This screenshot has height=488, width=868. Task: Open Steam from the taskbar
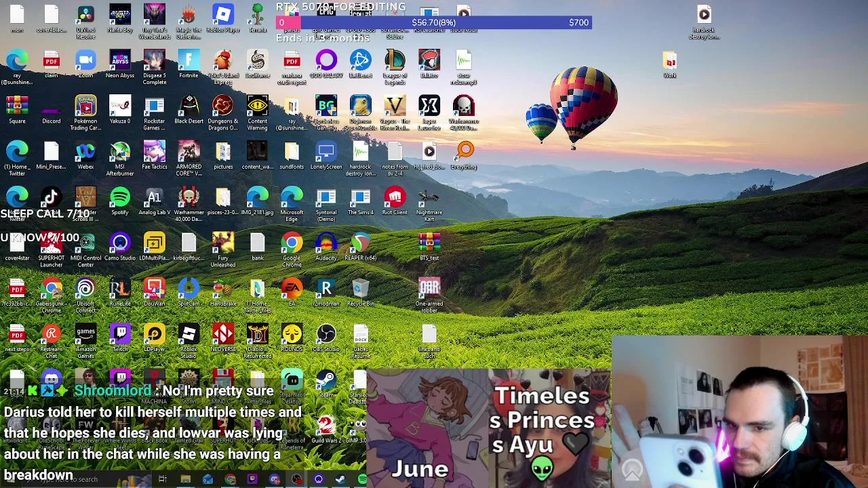coord(340,480)
